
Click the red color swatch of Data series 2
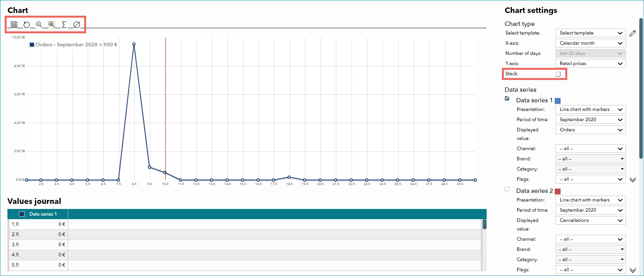point(558,191)
